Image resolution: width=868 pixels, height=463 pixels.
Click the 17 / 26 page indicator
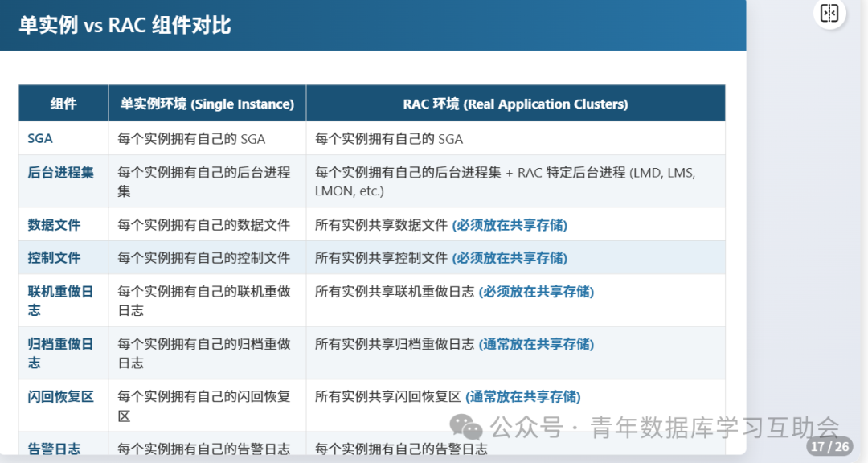(x=829, y=446)
